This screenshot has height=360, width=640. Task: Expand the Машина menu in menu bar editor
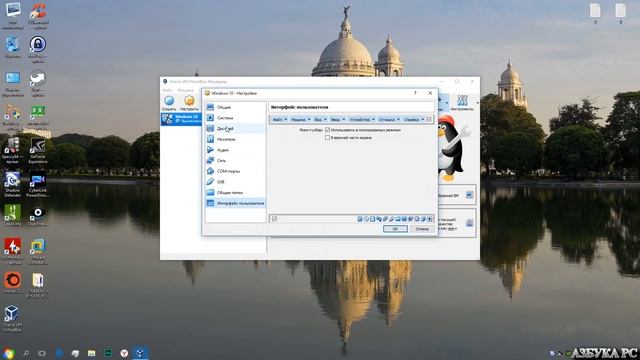tap(301, 119)
